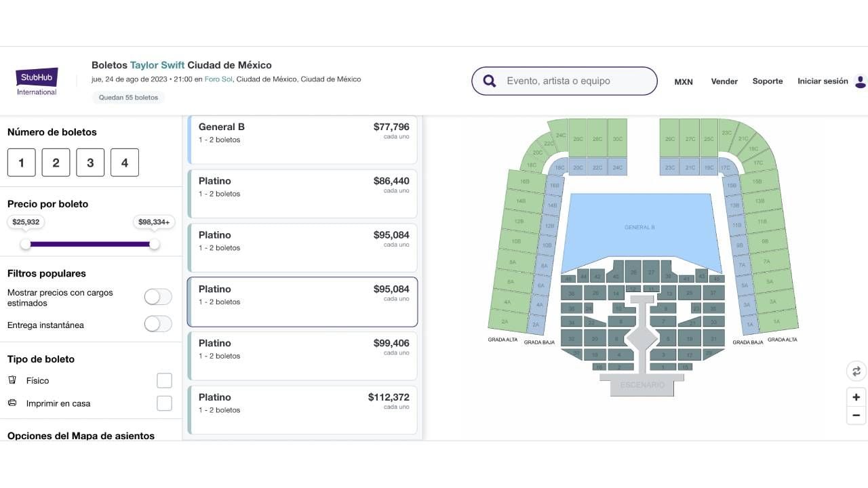
Task: Click the search magnifier icon
Action: pyautogui.click(x=488, y=81)
